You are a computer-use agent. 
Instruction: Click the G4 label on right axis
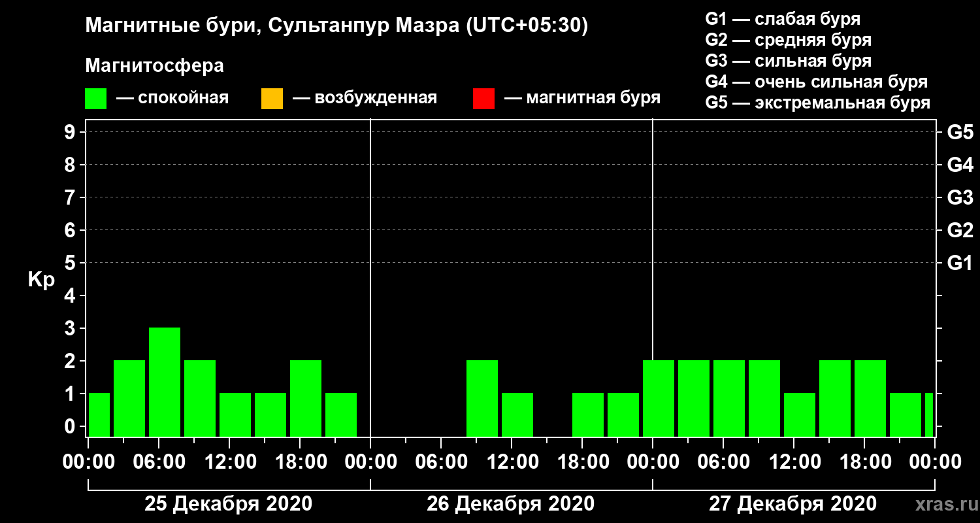pyautogui.click(x=960, y=165)
